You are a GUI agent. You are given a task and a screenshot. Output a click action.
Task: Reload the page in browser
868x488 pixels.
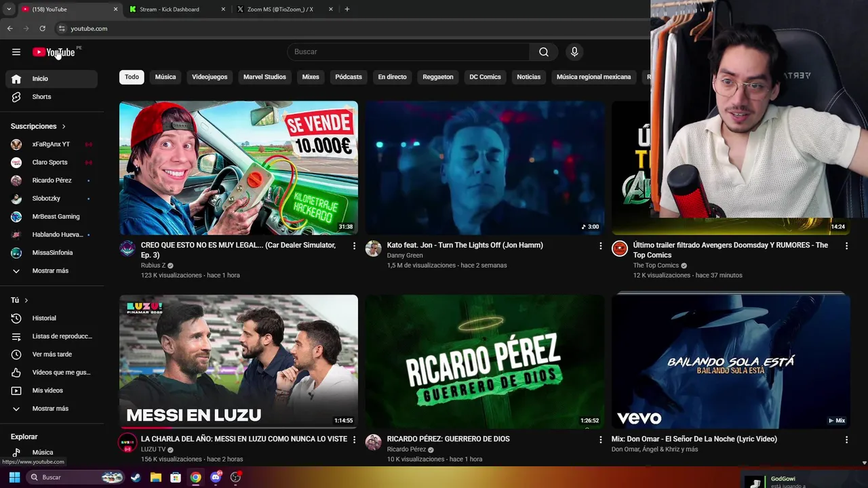click(x=42, y=28)
